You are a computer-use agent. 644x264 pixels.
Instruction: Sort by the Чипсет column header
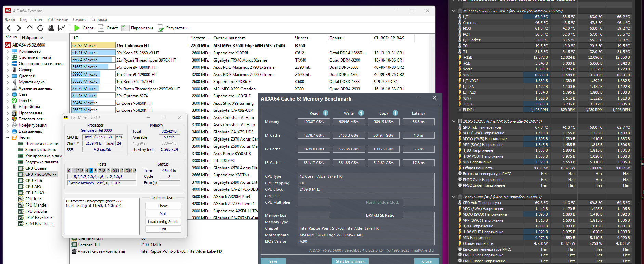click(310, 38)
